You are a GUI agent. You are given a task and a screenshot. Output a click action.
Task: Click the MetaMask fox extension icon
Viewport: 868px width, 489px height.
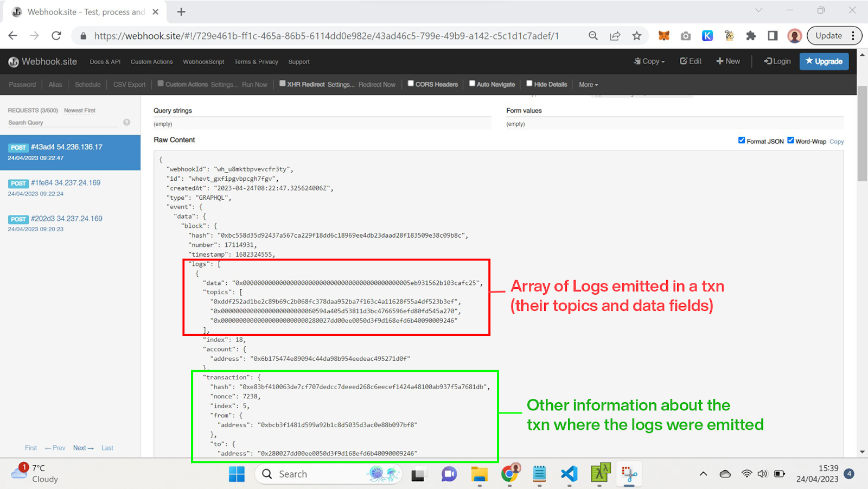point(663,36)
